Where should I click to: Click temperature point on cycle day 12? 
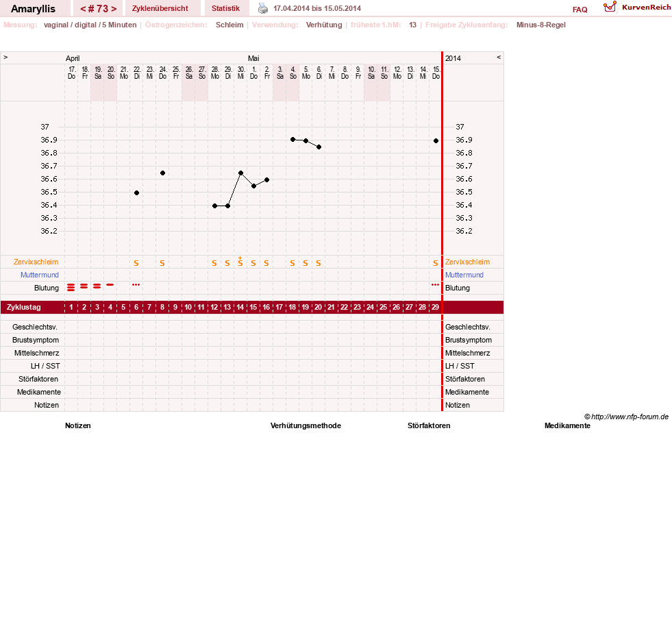point(214,206)
